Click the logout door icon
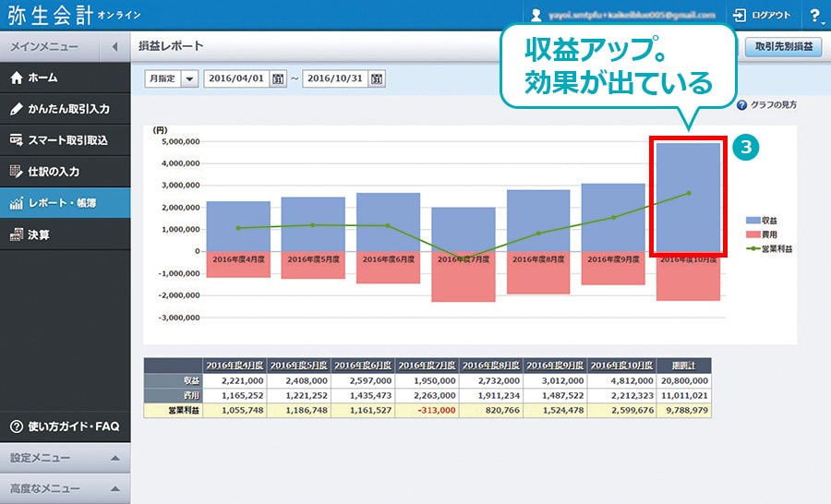 tap(740, 16)
